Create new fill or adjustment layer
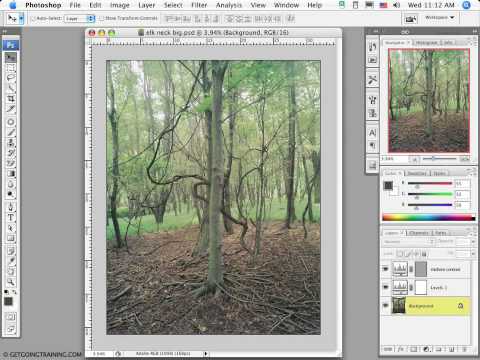Screen dimensions: 480x360 point(426,349)
